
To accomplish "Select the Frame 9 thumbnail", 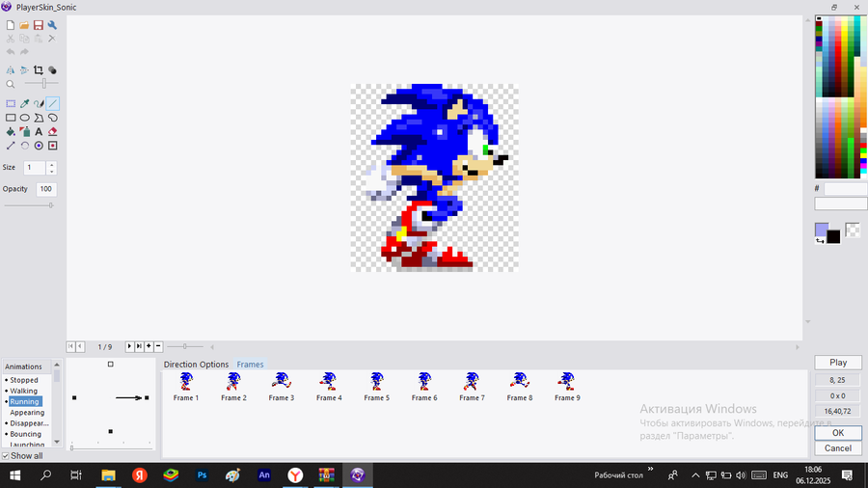I will click(567, 386).
